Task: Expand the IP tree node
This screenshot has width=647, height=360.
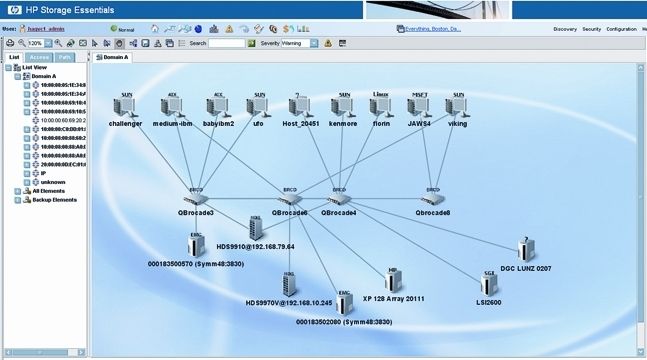Action: pyautogui.click(x=27, y=173)
